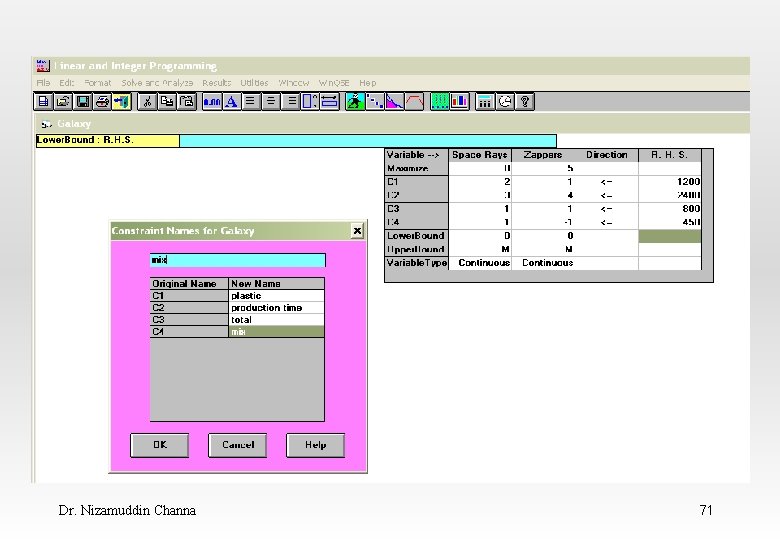Click the Cancel button in dialog
Screen dimensions: 780x540
click(x=238, y=445)
